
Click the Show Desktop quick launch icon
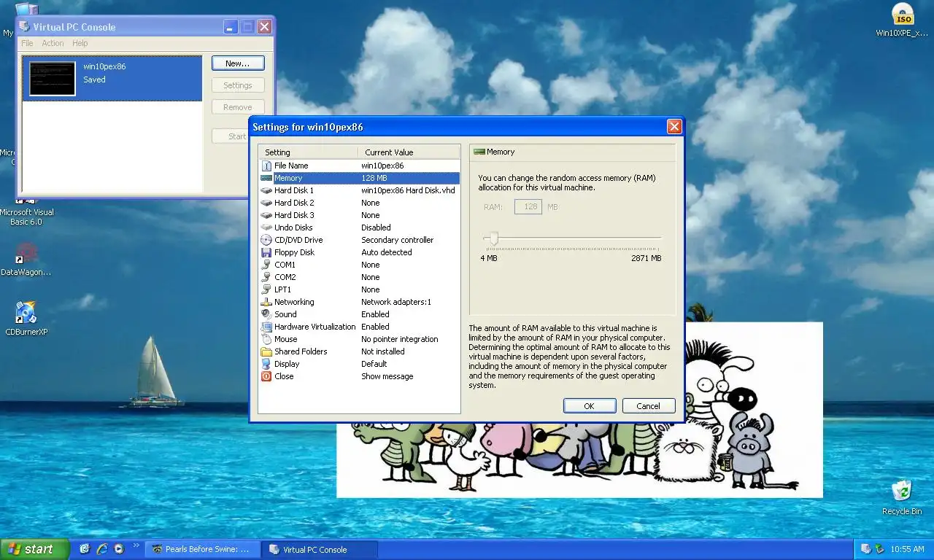(x=85, y=549)
